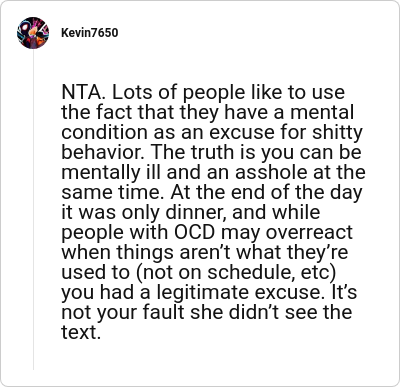
Task: Click the comment body text
Action: point(213,212)
